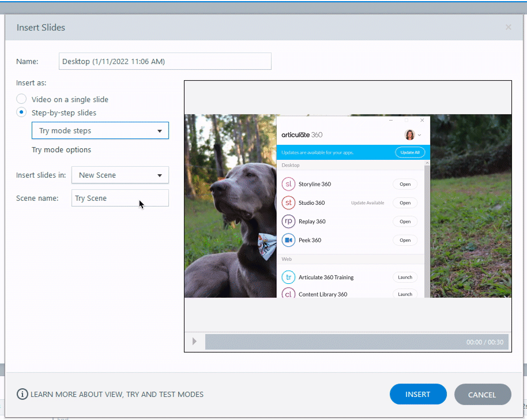Viewport: 527px width, 420px height.
Task: Select Video on a single slide option
Action: (21, 99)
